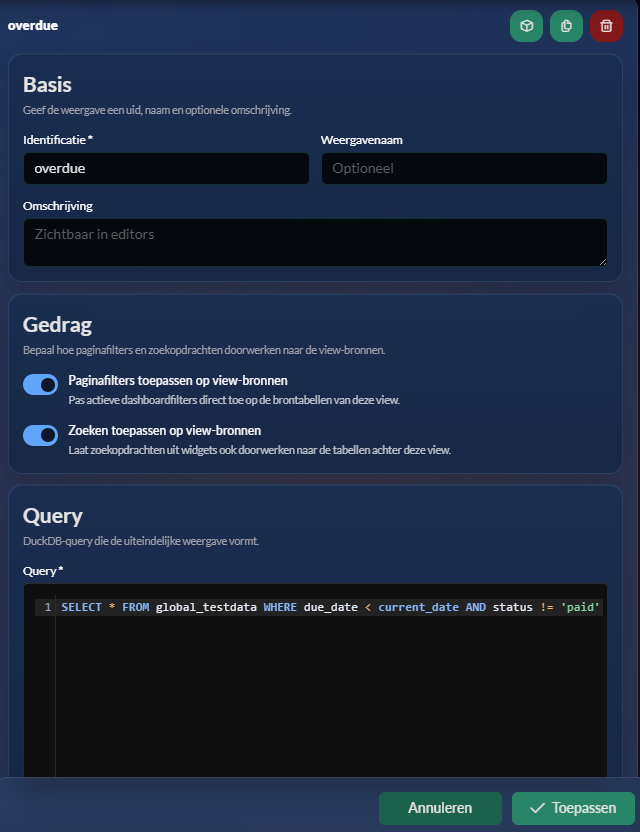640x832 pixels.
Task: Click 'global_testdata' in the query
Action: 206,607
